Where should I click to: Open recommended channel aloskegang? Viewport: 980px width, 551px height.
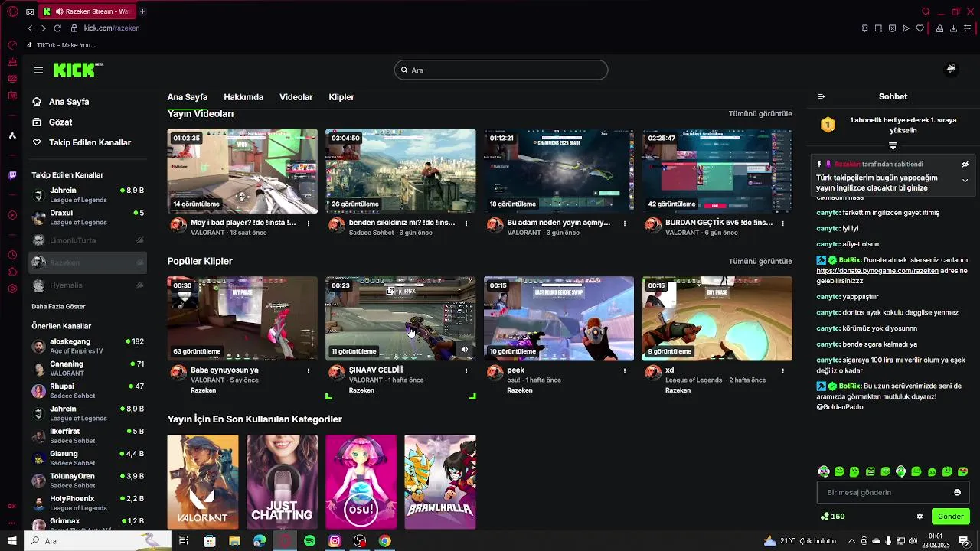(87, 346)
